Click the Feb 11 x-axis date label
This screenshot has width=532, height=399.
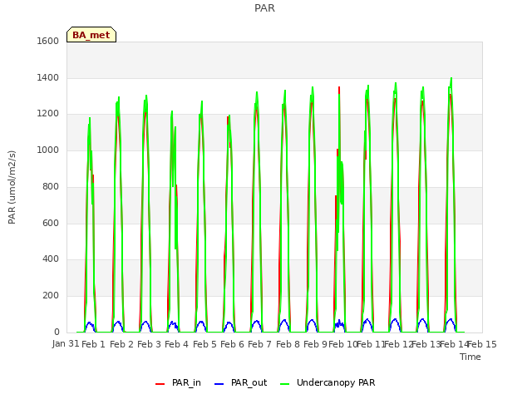(371, 344)
